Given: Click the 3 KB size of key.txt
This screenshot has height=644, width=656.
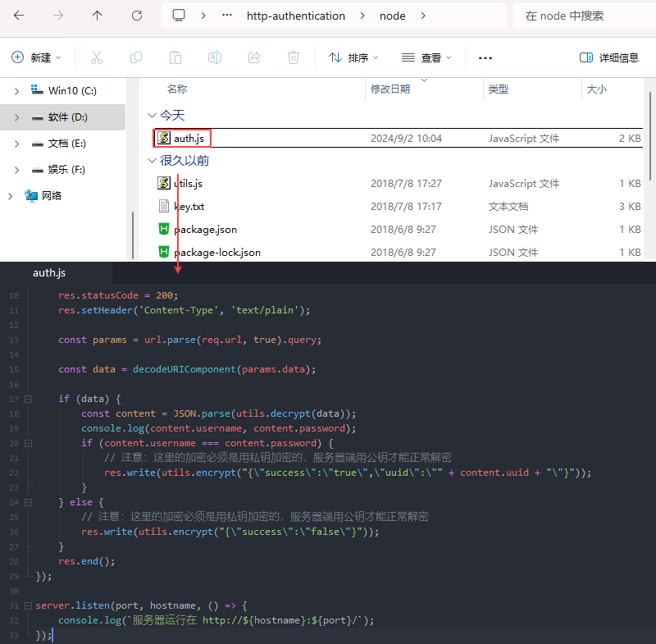Looking at the screenshot, I should click(x=630, y=206).
